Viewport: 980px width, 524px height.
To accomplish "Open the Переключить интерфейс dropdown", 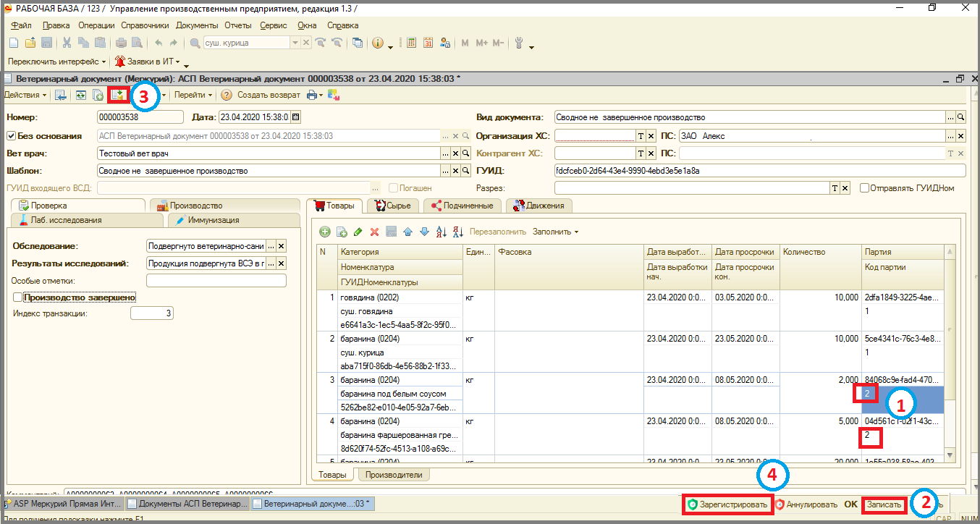I will [56, 62].
